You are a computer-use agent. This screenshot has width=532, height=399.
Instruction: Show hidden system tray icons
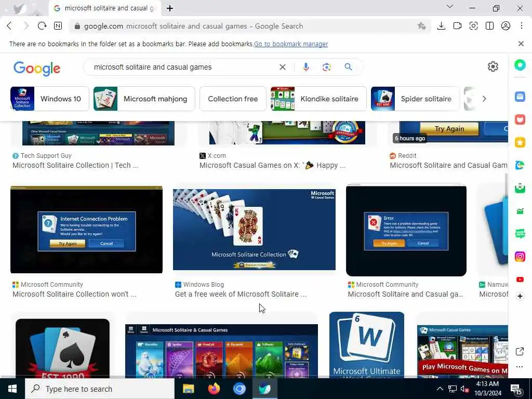tap(440, 389)
